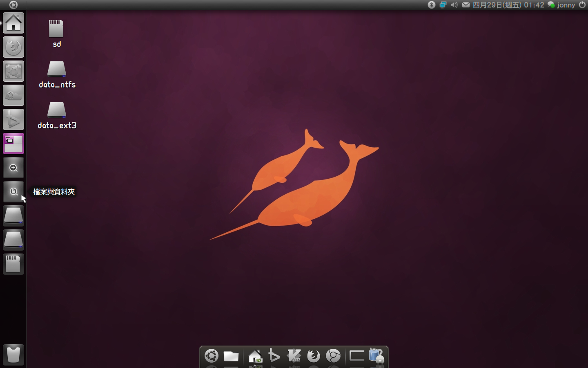Open the Trash in the launcher
The image size is (588, 368).
click(13, 355)
